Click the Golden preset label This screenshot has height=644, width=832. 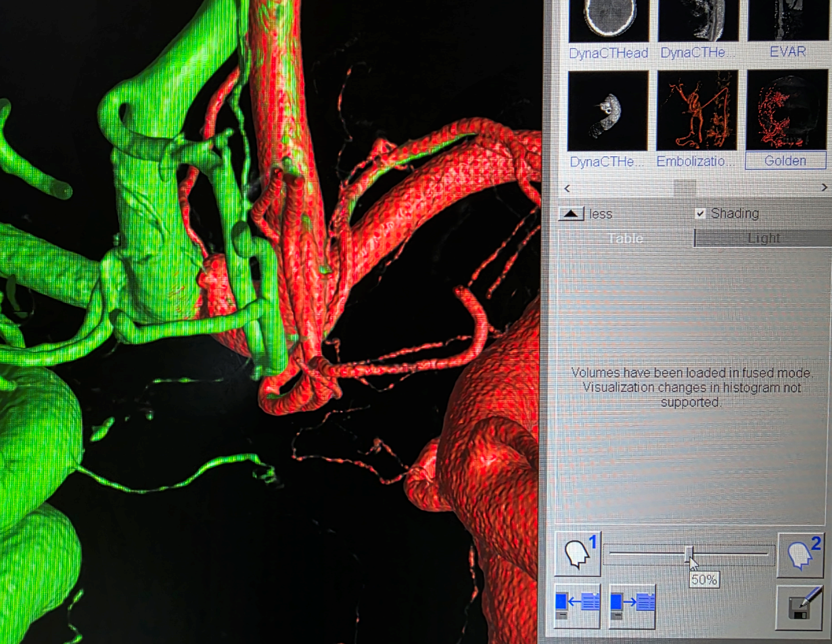pyautogui.click(x=785, y=161)
